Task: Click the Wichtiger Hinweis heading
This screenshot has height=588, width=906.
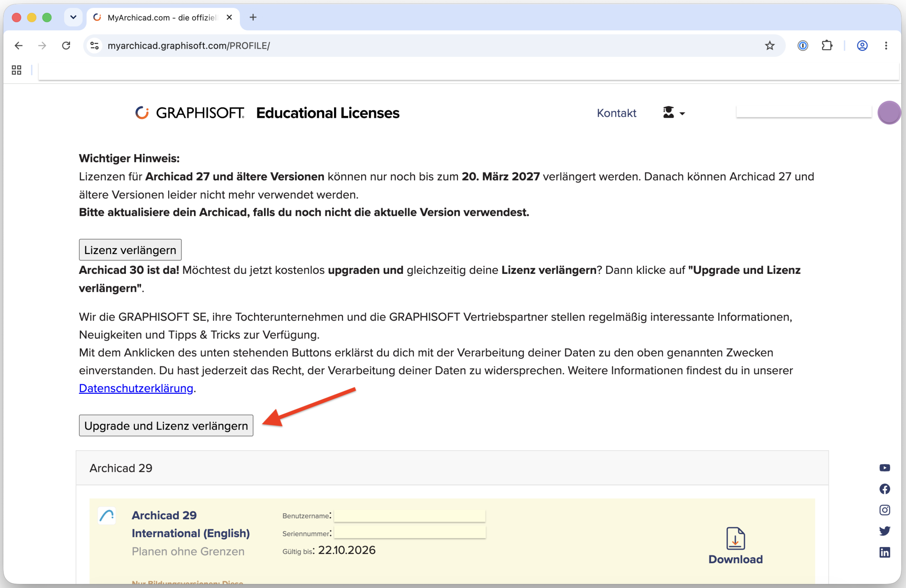Action: tap(129, 158)
